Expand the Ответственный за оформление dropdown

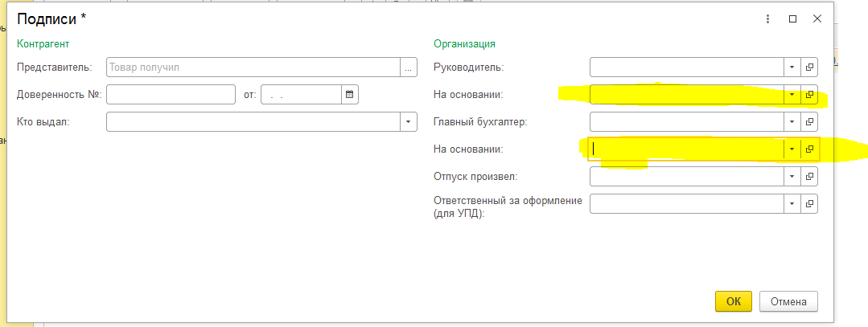pos(792,203)
